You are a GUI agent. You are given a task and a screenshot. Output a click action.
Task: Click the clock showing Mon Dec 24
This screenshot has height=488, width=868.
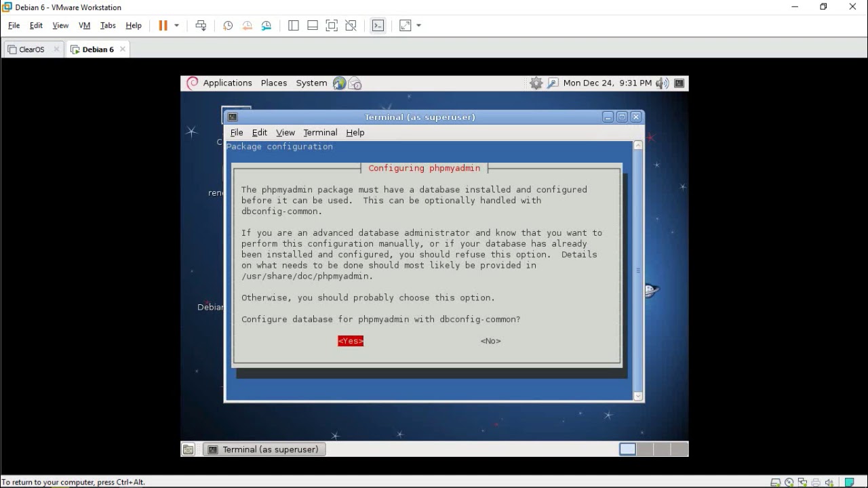pos(608,83)
